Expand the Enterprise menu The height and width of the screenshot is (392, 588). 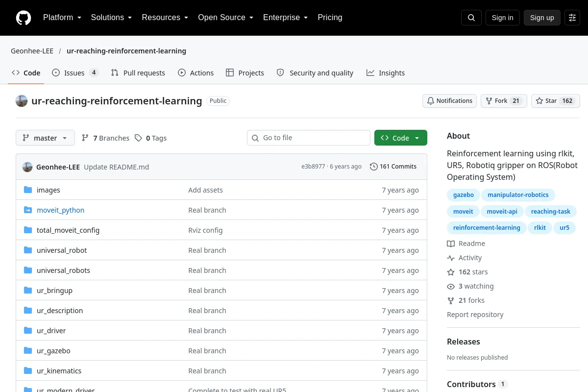286,18
